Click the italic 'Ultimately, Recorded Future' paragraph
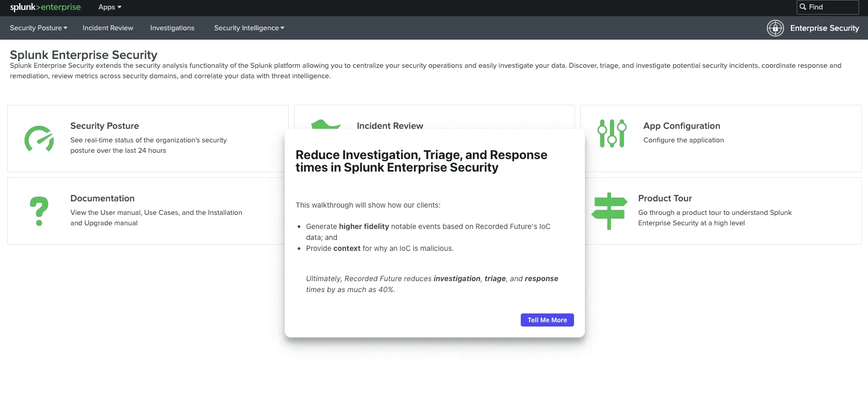 [432, 284]
